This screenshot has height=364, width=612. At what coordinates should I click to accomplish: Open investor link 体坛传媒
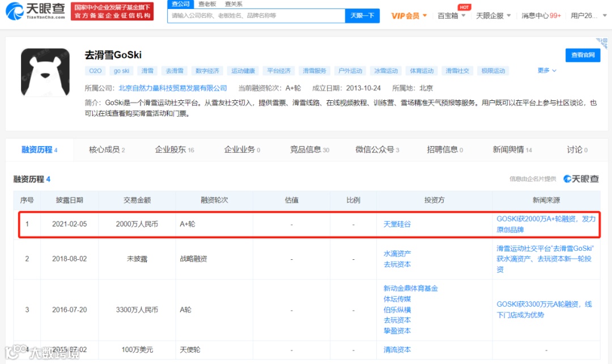pos(397,299)
